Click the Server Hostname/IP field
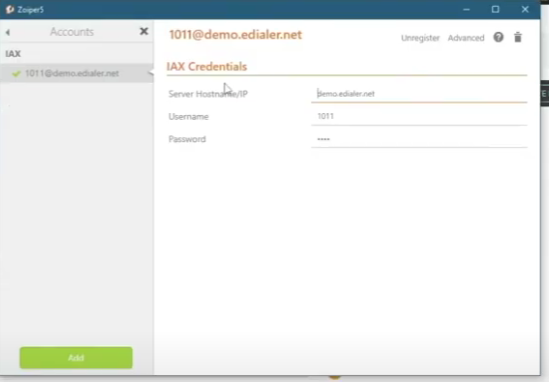The image size is (549, 382). click(x=419, y=94)
